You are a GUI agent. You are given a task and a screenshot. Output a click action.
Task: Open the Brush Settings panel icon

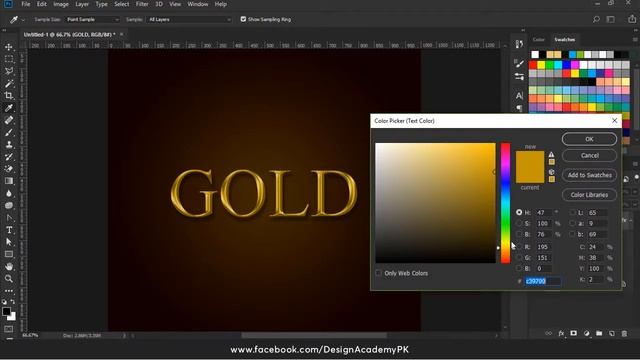pyautogui.click(x=519, y=63)
